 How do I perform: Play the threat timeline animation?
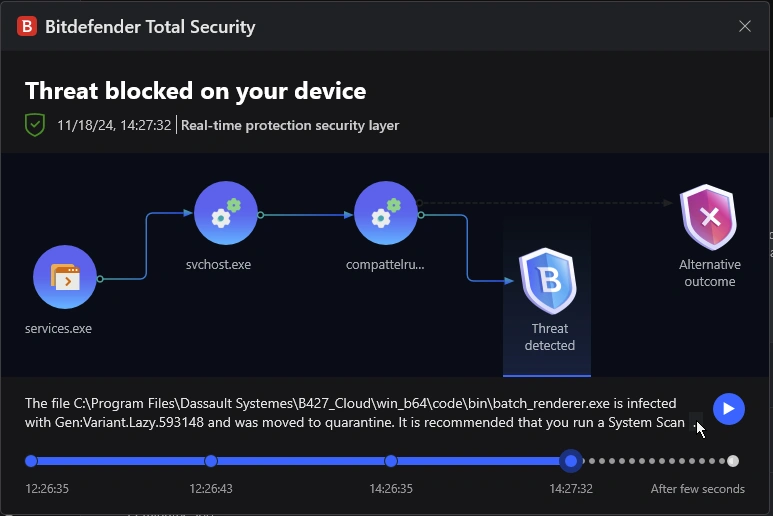pyautogui.click(x=729, y=409)
